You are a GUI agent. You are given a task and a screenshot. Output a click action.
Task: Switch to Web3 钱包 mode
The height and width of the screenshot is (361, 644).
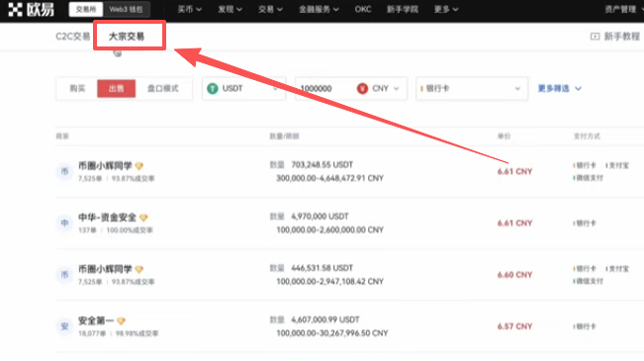pyautogui.click(x=126, y=9)
